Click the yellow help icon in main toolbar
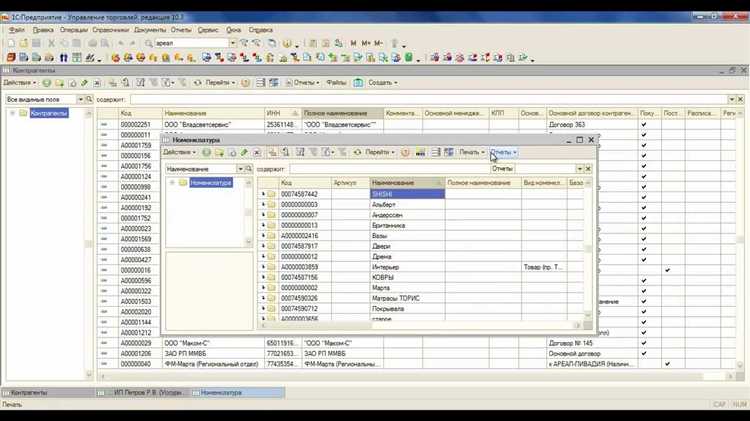750x421 pixels. pos(287,43)
